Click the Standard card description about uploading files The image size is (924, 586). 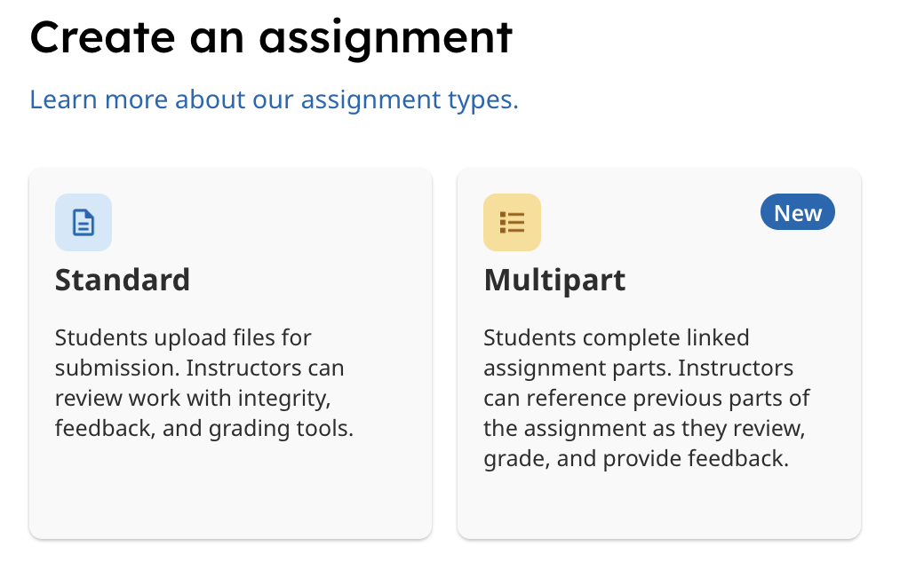pyautogui.click(x=203, y=383)
